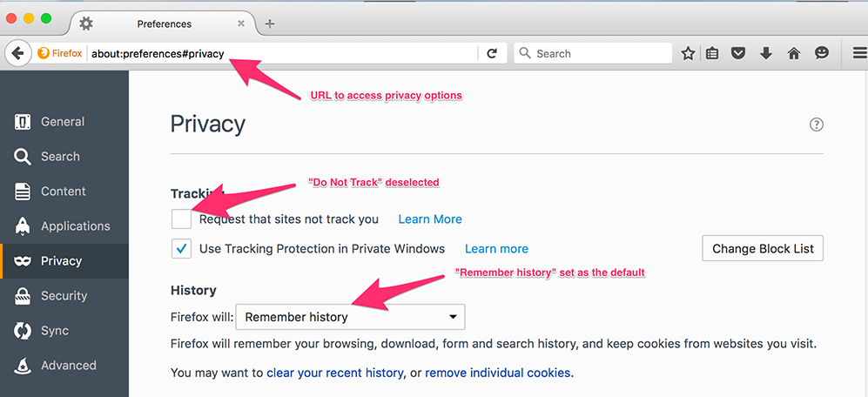This screenshot has width=868, height=397.
Task: Expand the Remember history dropdown
Action: (350, 317)
